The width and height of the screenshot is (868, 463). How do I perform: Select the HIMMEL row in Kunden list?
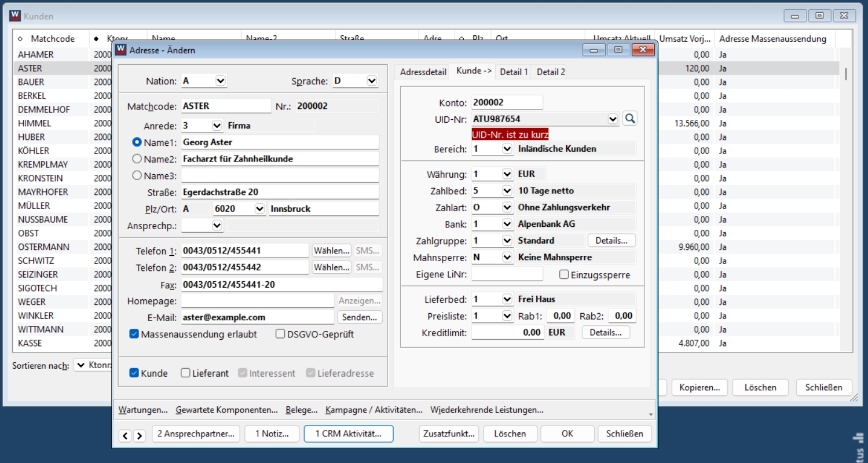pyautogui.click(x=426, y=123)
